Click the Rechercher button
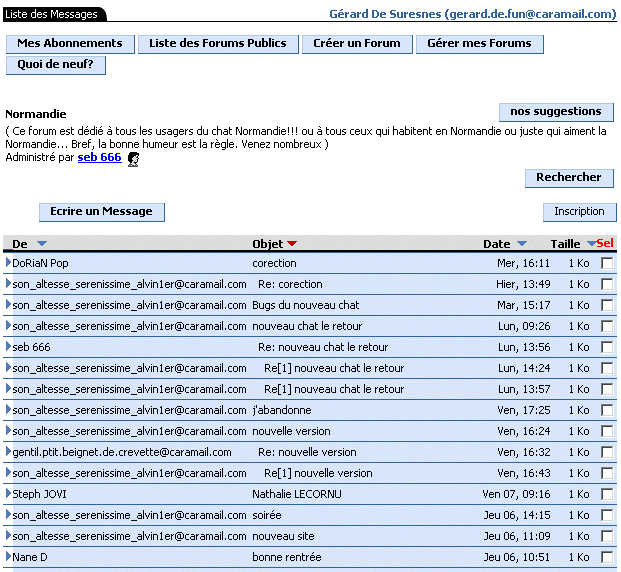This screenshot has height=572, width=621. tap(569, 178)
